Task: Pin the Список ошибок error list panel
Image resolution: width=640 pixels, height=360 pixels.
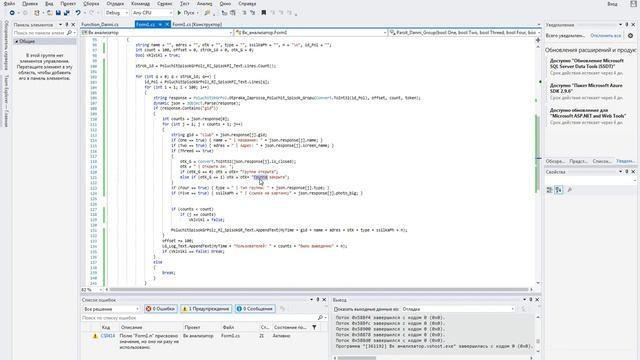Action: tap(318, 300)
